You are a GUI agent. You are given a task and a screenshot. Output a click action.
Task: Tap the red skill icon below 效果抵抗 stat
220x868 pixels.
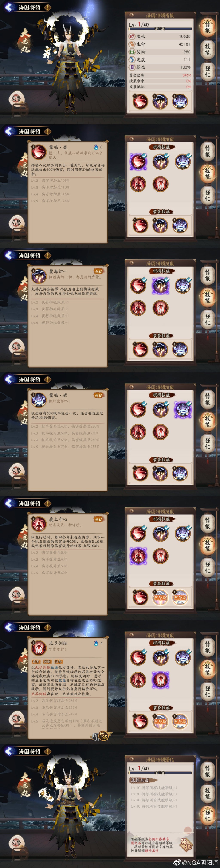tap(140, 101)
